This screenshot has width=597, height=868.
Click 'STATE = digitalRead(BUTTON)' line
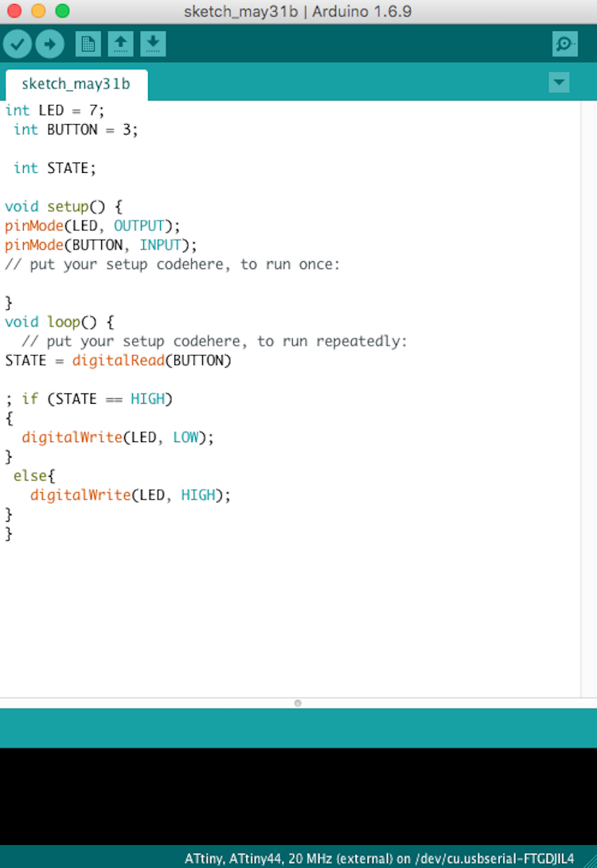click(118, 361)
